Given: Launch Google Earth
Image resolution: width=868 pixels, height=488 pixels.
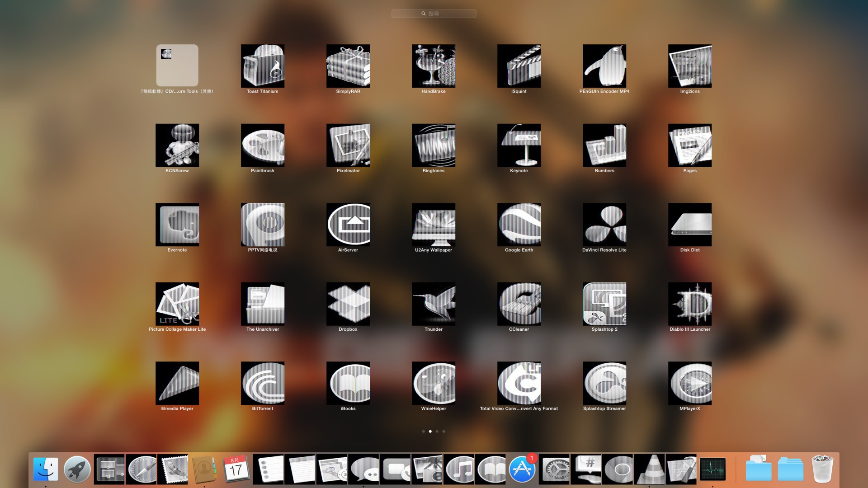Looking at the screenshot, I should coord(519,225).
